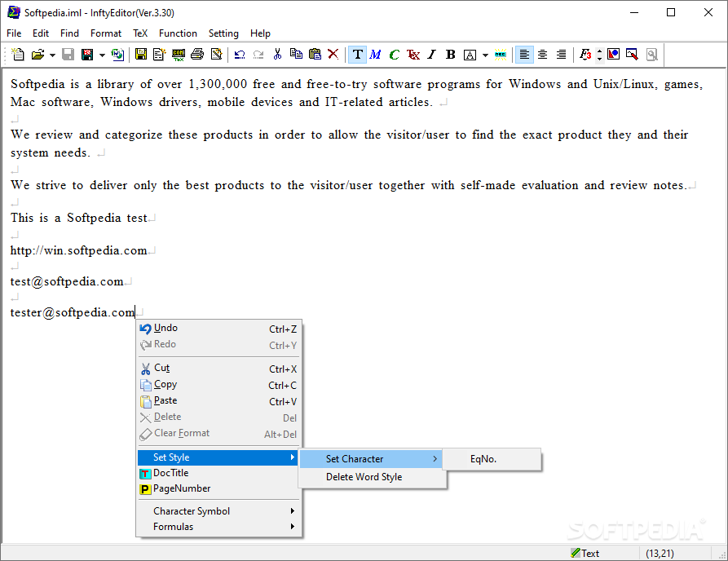Create a new document with toolbar icon
Screen dimensions: 728x561
[x=18, y=55]
